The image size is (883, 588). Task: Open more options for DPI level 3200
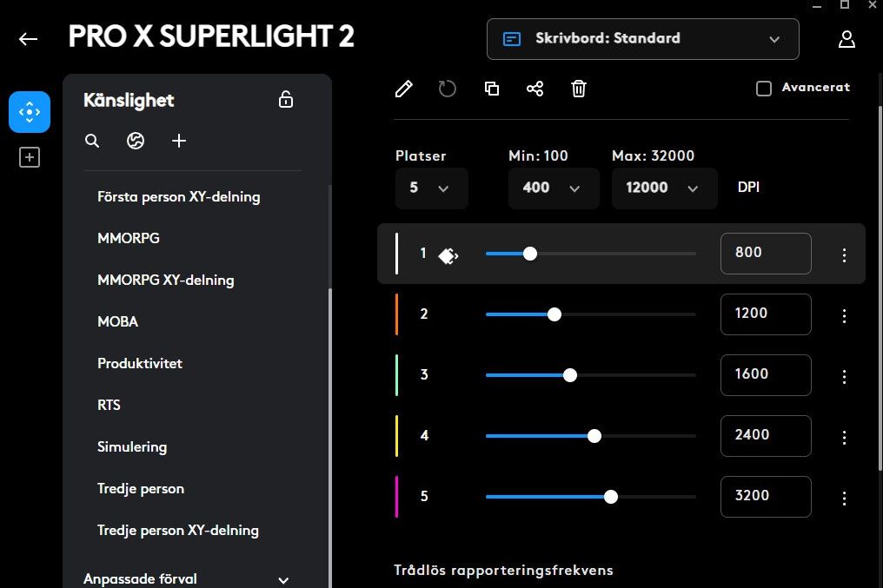coord(844,498)
